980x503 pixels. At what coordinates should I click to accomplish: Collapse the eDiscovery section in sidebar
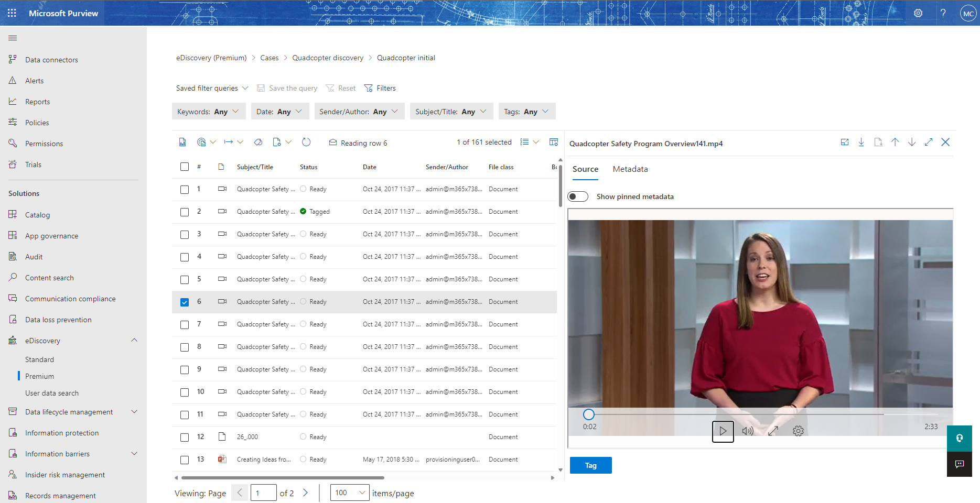point(134,340)
